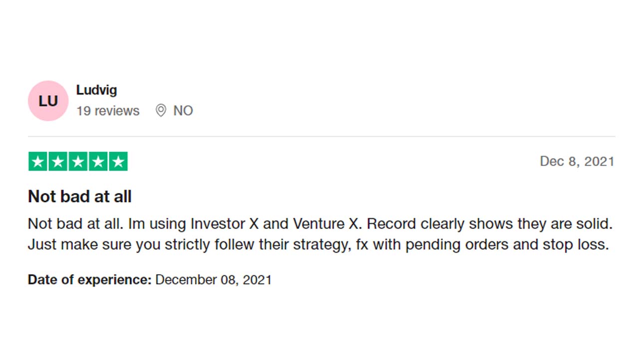Select the NO country code label
Screen dimensions: 639x364
coord(183,111)
